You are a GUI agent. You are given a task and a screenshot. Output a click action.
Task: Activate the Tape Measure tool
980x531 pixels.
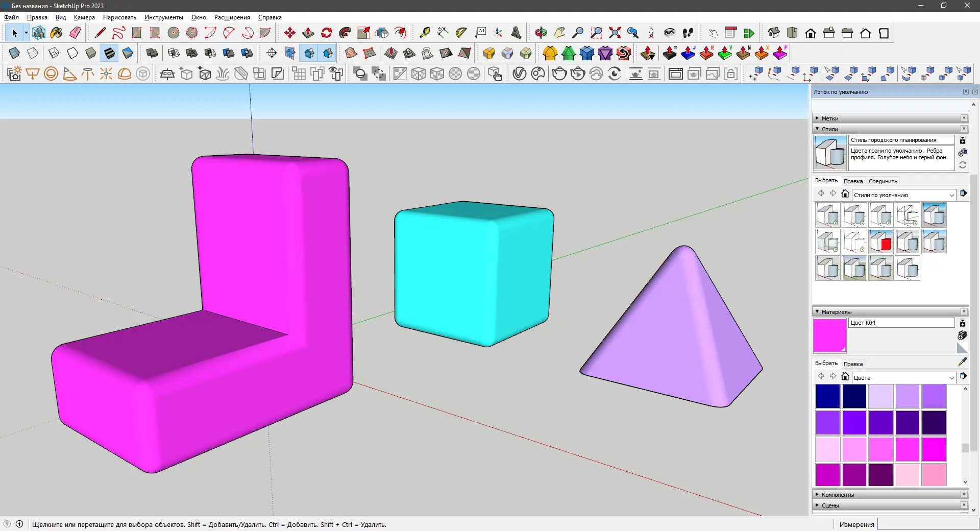click(425, 33)
